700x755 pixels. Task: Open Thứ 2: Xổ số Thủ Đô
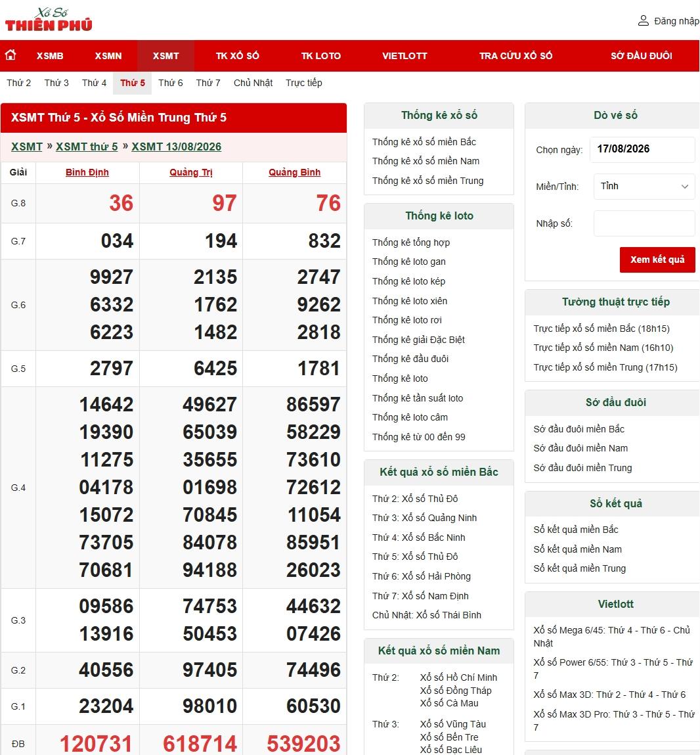coord(415,498)
